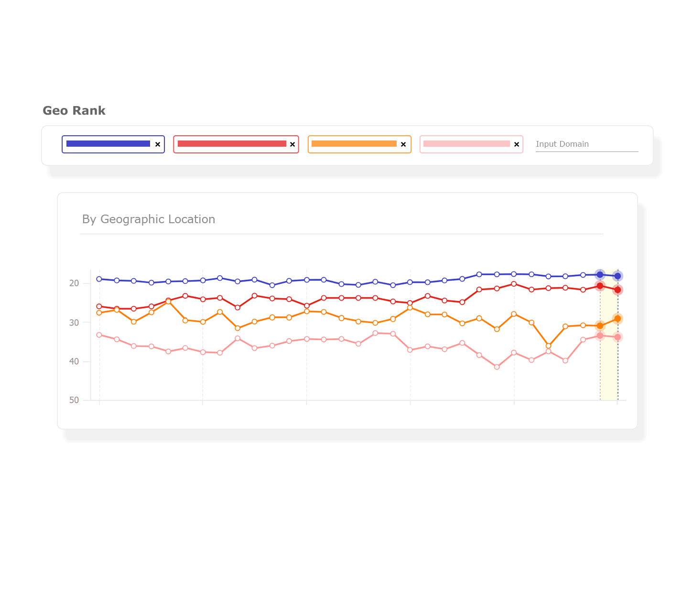The image size is (693, 616).
Task: Remove the pink domain tag
Action: tap(517, 144)
